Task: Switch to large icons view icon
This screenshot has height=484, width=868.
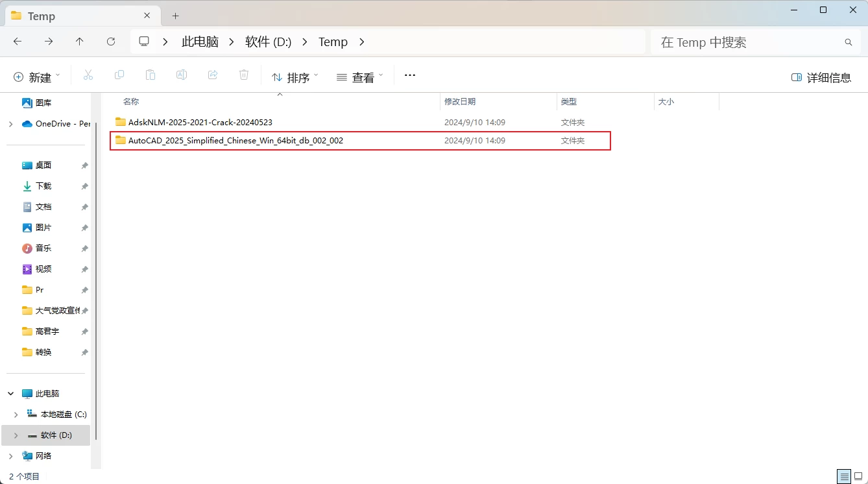Action: [x=858, y=476]
